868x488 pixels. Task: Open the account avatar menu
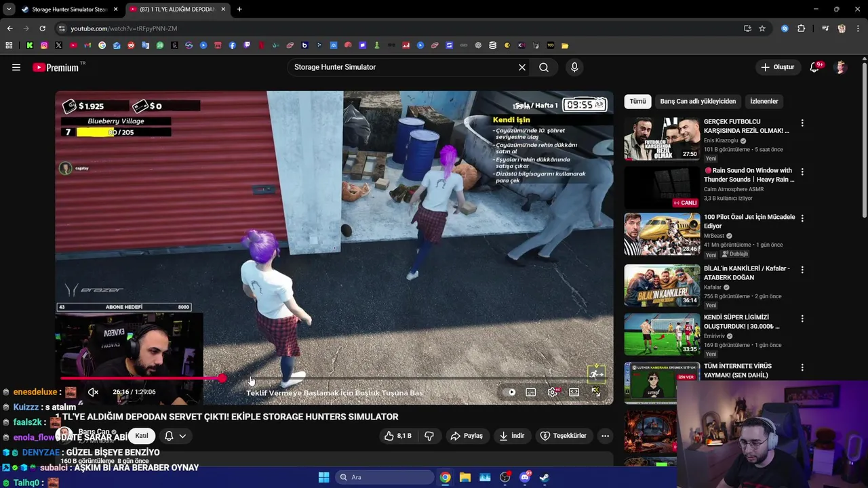(x=841, y=67)
